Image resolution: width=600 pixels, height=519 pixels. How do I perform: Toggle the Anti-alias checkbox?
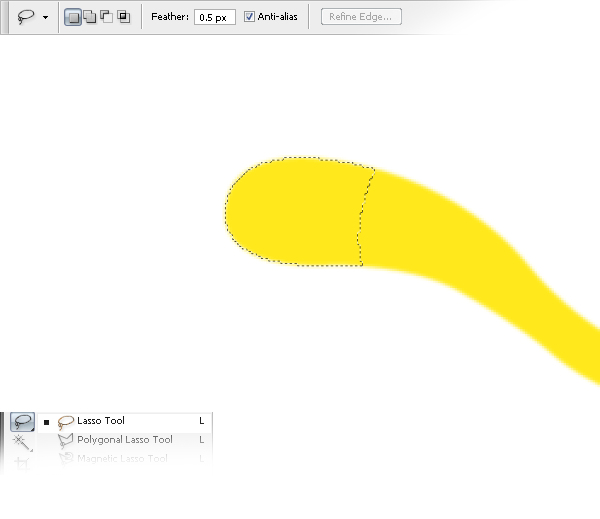tap(249, 16)
